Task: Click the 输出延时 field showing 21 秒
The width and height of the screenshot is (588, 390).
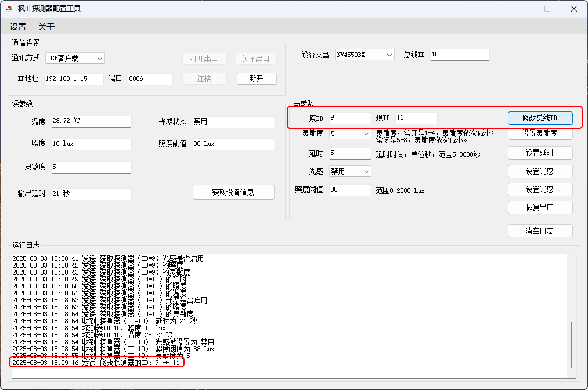Action: pyautogui.click(x=91, y=194)
